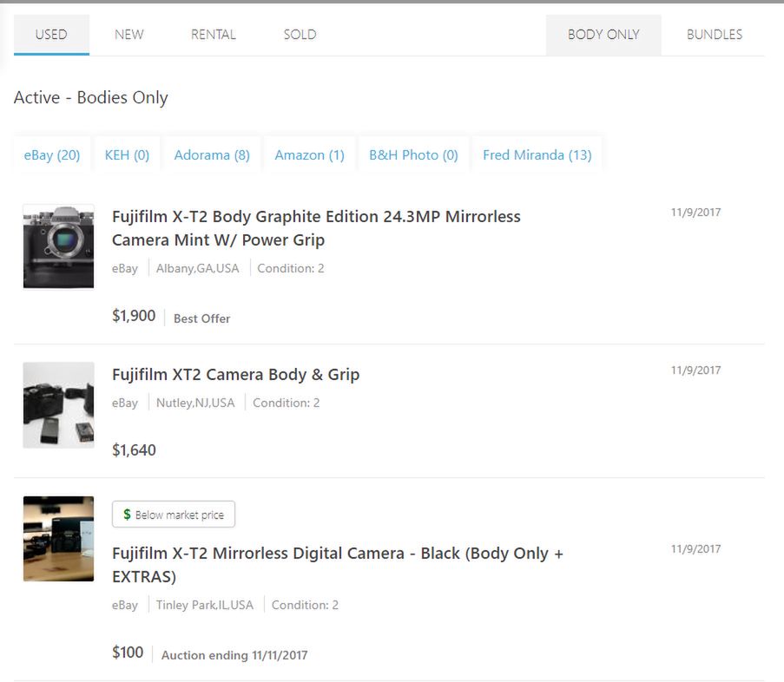This screenshot has width=784, height=682.
Task: Open the XT2 Camera Body & Grip thumbnail
Action: coord(58,404)
